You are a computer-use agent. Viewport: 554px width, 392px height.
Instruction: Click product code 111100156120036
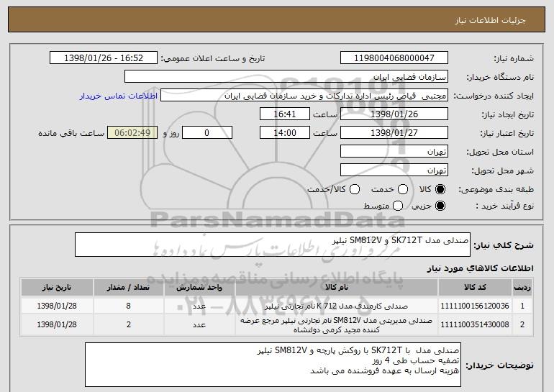point(475,306)
